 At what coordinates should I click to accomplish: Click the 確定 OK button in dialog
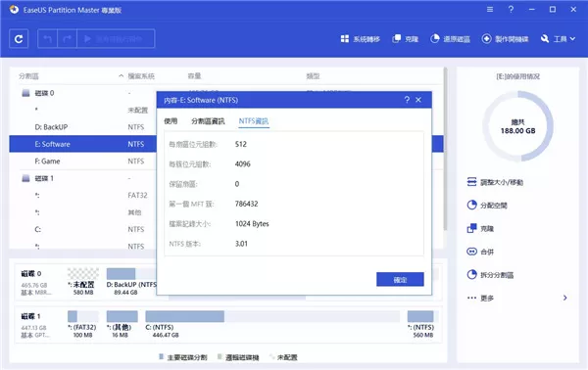[400, 279]
